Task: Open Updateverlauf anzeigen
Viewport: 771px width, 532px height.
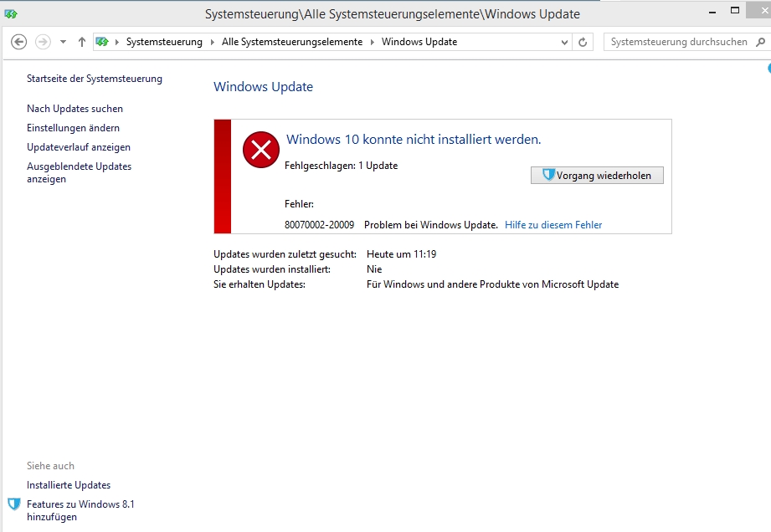Action: click(x=79, y=147)
